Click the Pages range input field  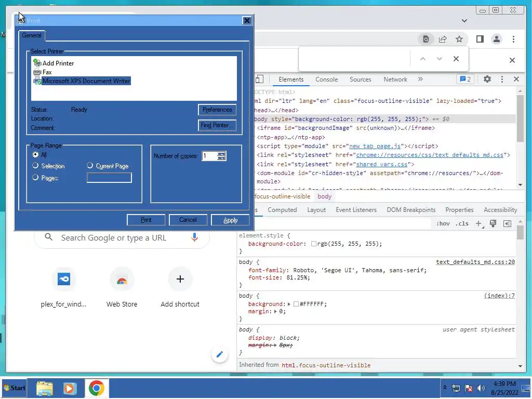click(109, 178)
